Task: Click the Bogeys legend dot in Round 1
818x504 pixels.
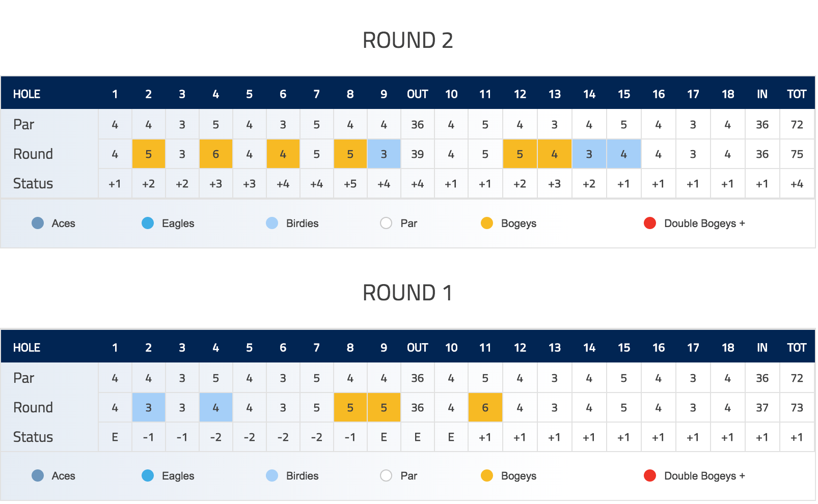Action: point(487,475)
